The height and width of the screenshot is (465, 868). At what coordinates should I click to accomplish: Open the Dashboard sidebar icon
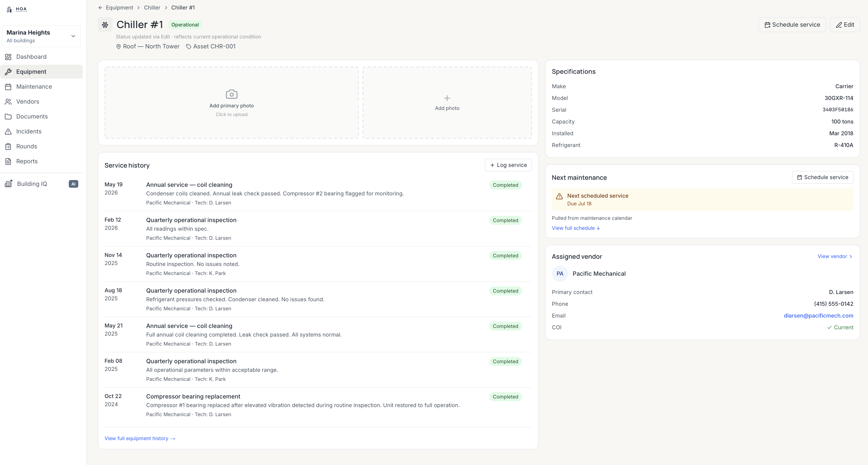point(8,57)
